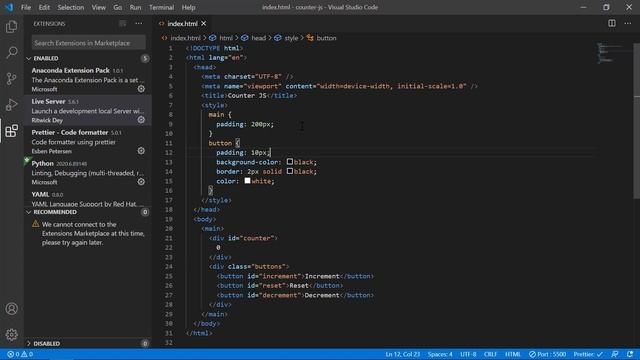Click Search Extensions in Marketplace field
This screenshot has width=640, height=360.
(88, 43)
